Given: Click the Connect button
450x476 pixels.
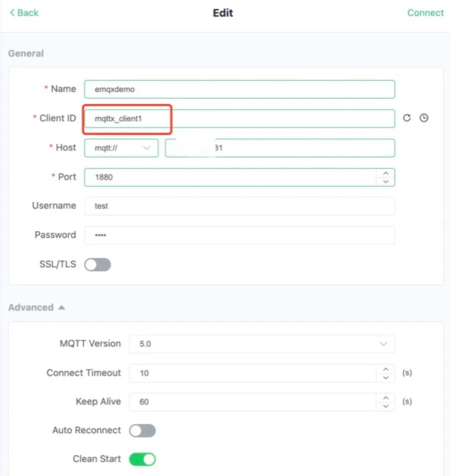Looking at the screenshot, I should 425,13.
